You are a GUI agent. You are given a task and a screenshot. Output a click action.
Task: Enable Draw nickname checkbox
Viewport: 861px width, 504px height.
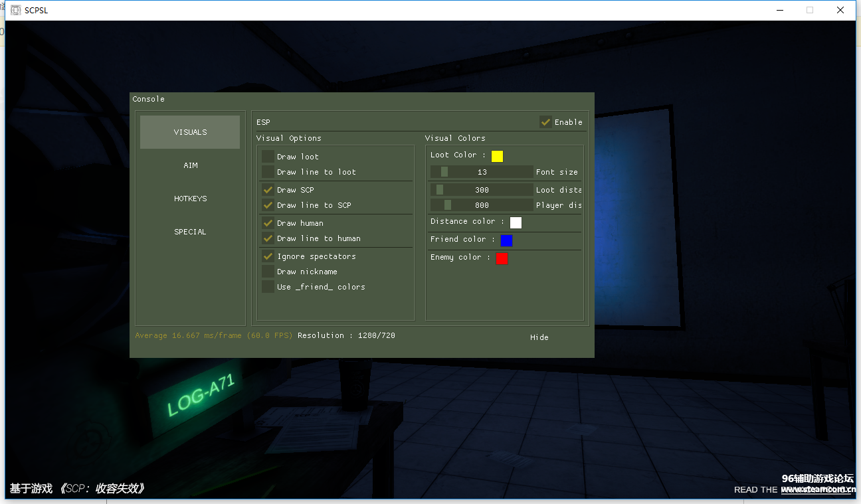coord(268,272)
